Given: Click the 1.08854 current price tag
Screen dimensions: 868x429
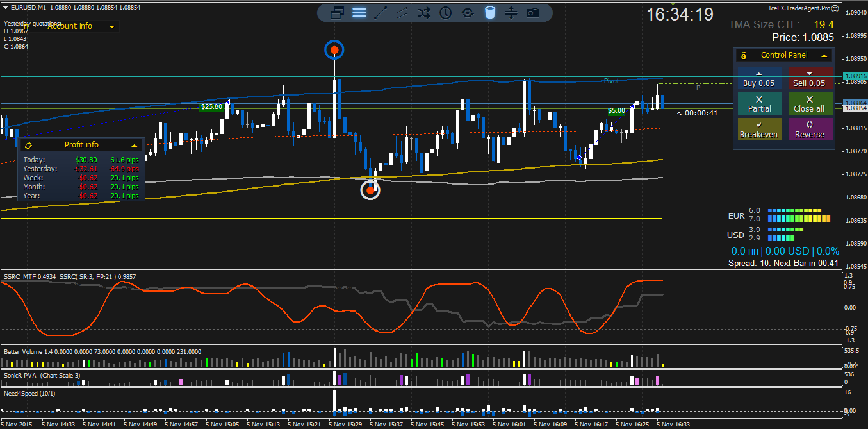Looking at the screenshot, I should (856, 108).
